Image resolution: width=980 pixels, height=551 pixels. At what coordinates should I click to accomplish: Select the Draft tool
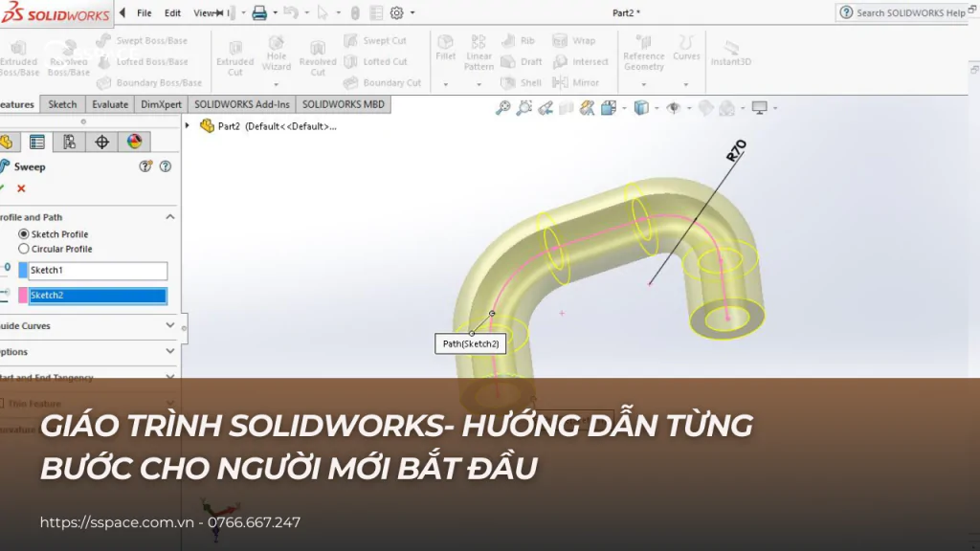[522, 61]
